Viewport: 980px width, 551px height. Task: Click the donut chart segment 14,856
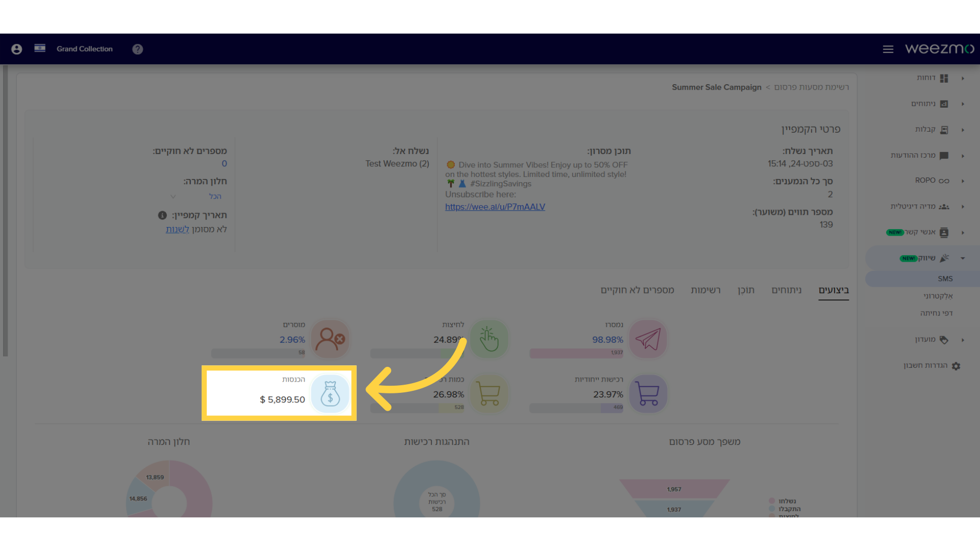click(138, 498)
